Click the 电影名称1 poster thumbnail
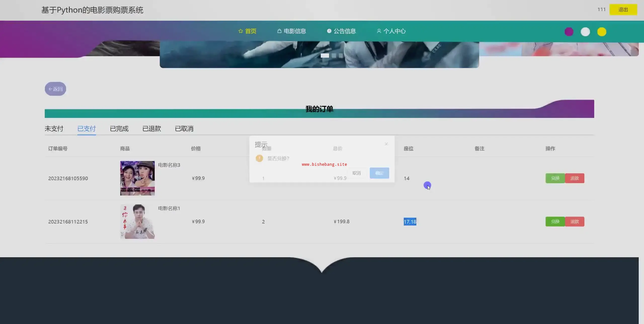This screenshot has width=644, height=324. [x=137, y=221]
